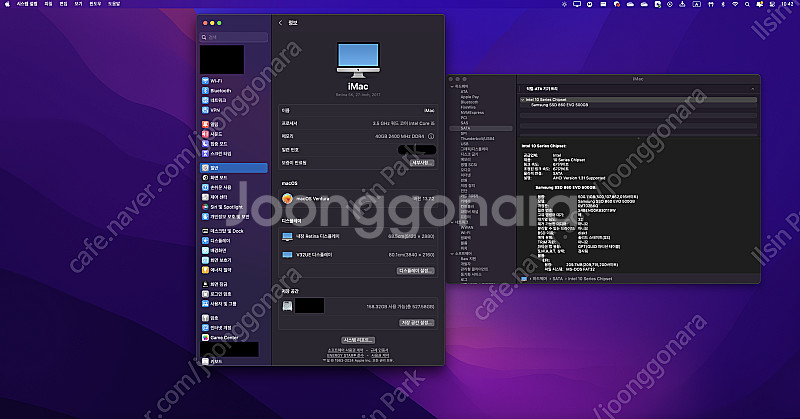Select Samsung SSD 860 EVO 500GB row
Image resolution: width=800 pixels, height=419 pixels.
(x=638, y=105)
